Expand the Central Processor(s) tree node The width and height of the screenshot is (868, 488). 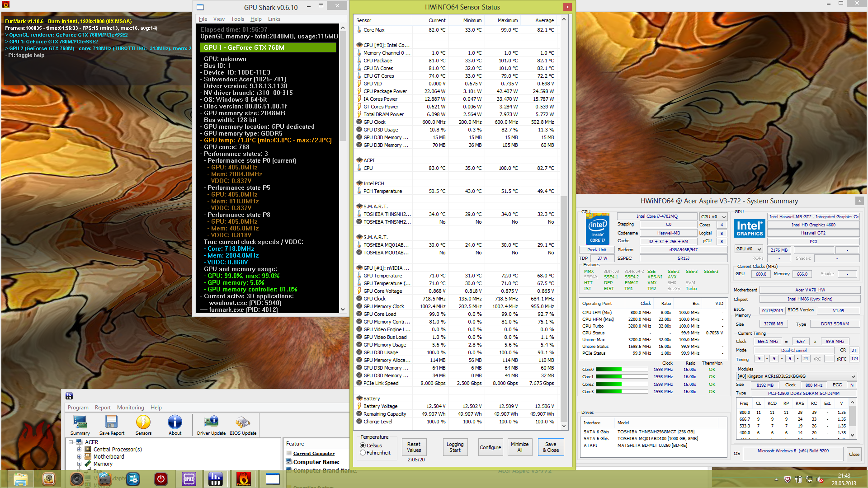click(80, 450)
